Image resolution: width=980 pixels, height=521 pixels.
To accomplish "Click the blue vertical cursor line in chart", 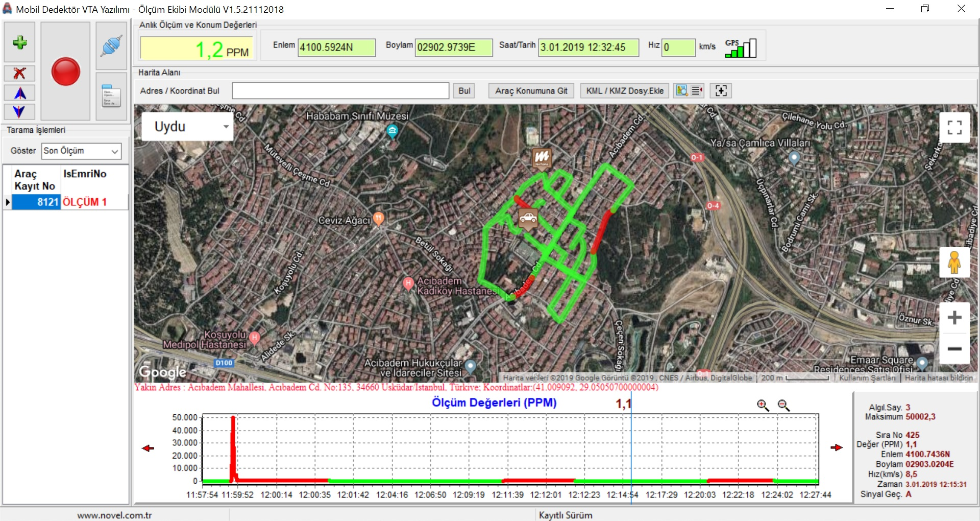I will 631,447.
